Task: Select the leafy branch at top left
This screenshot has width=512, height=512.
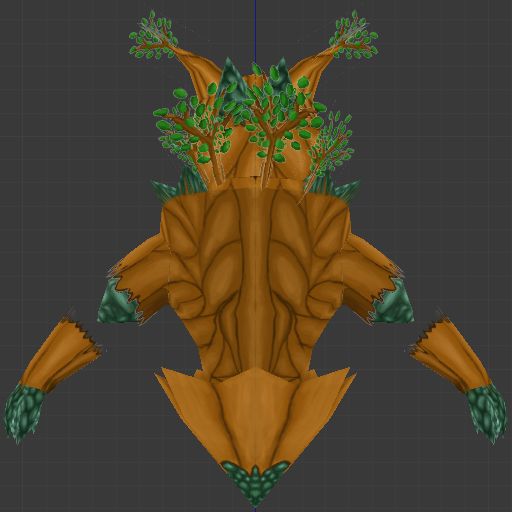Action: click(x=153, y=37)
